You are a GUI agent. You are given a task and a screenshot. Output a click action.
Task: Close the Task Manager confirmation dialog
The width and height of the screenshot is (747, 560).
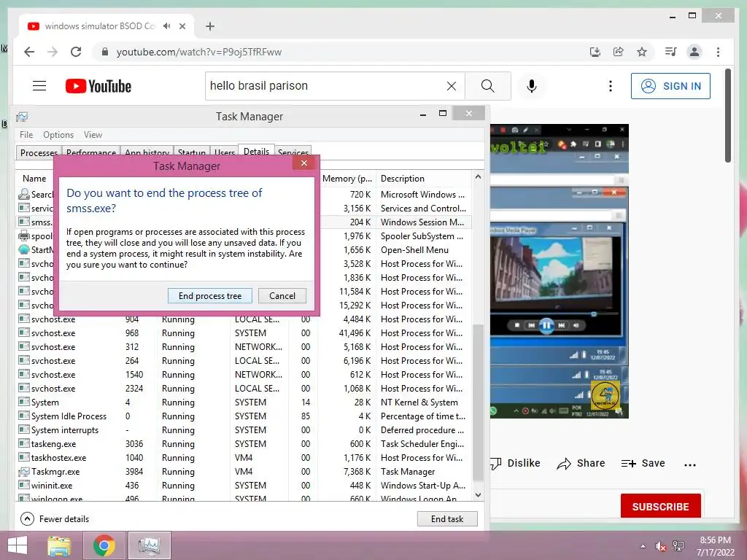(x=304, y=163)
